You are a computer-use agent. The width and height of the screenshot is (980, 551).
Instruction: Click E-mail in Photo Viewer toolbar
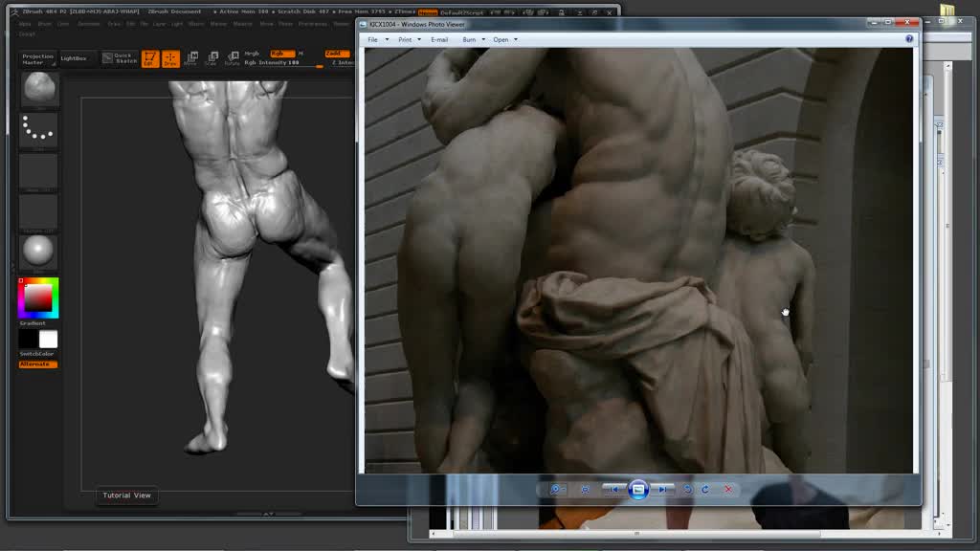439,39
